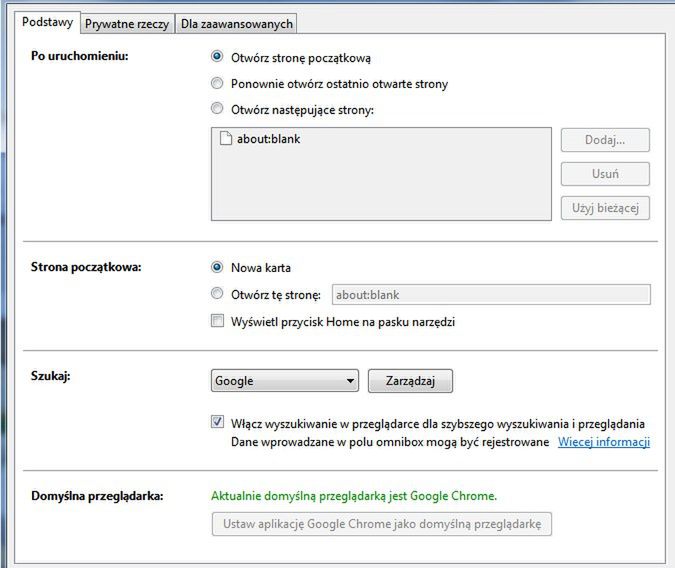675x568 pixels.
Task: Select Otwórz stronę początkową radio option
Action: (217, 56)
